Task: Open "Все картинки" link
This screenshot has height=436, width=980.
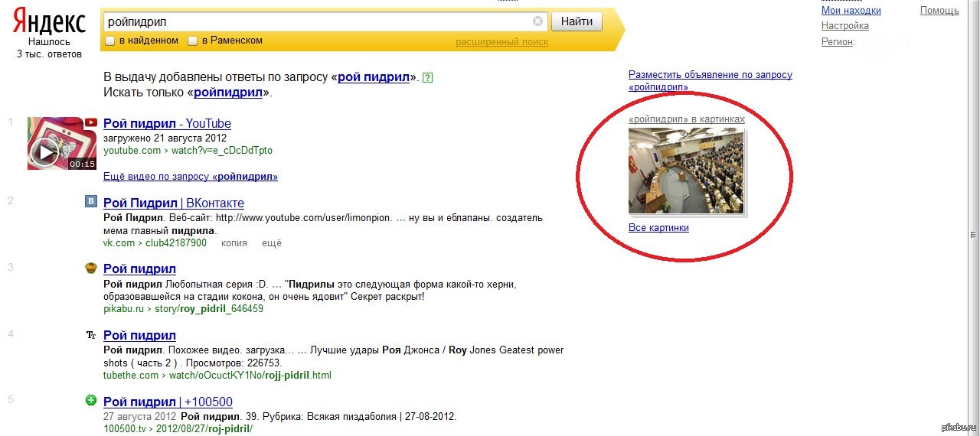Action: pos(658,228)
